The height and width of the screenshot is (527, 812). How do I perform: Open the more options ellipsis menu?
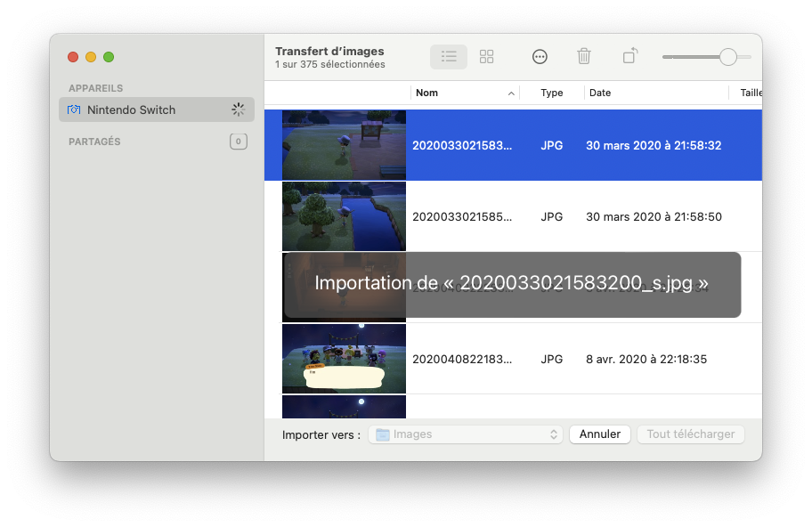click(x=540, y=56)
